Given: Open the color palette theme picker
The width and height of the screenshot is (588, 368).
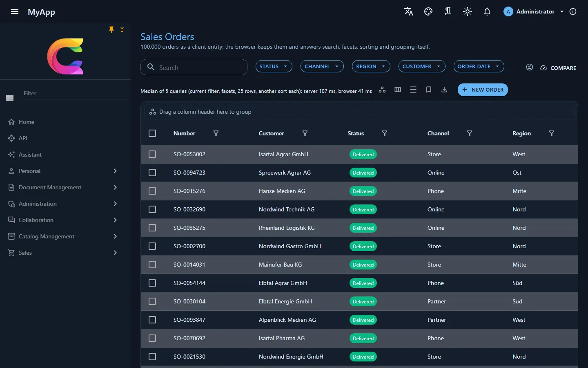Looking at the screenshot, I should pyautogui.click(x=428, y=11).
